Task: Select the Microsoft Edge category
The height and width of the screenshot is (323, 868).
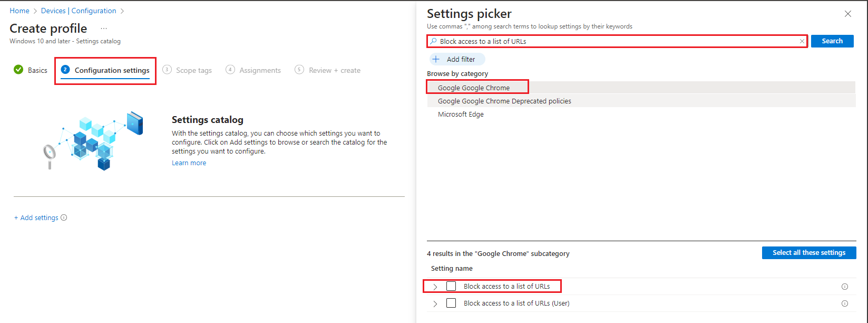Action: pos(461,114)
